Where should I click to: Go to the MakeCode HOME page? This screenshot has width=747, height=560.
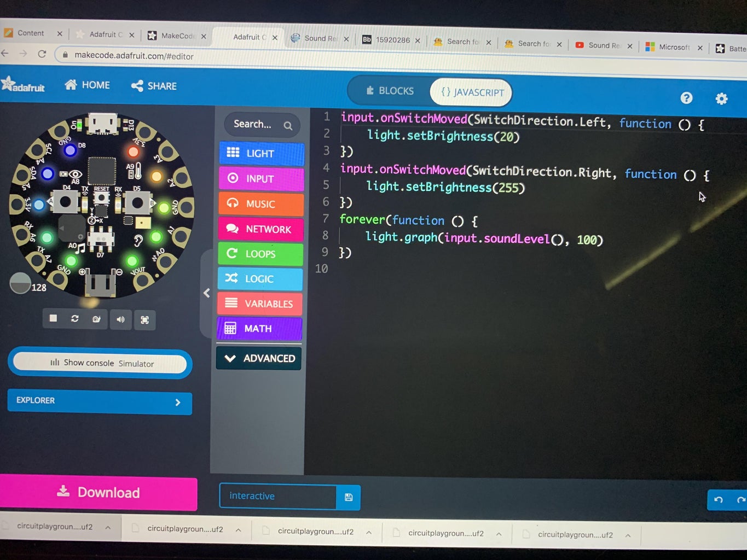86,85
